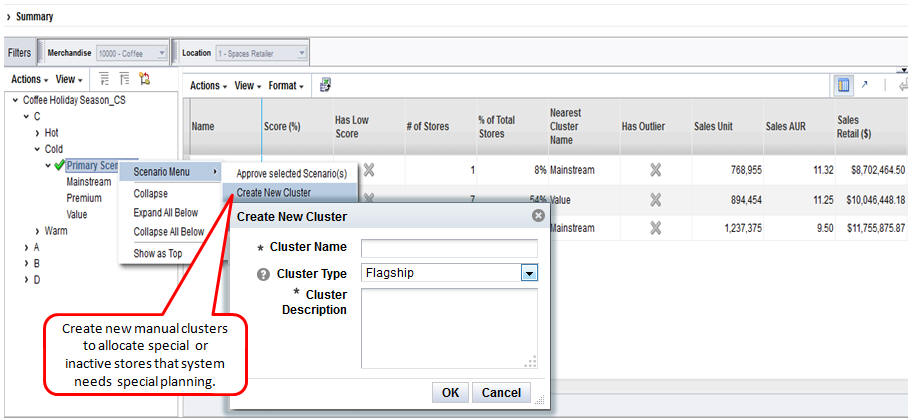Click the green checkmark on Primary Scenario
917x420 pixels.
pos(59,166)
